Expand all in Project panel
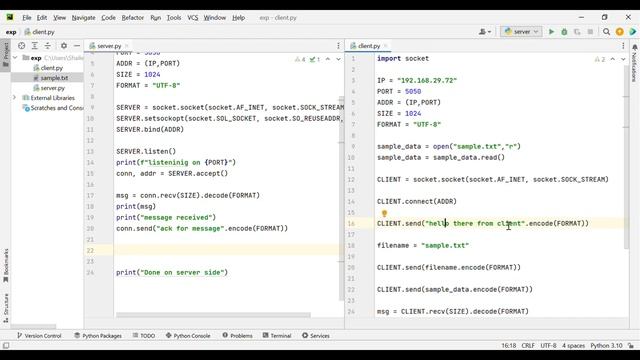640x360 pixels. pyautogui.click(x=35, y=46)
